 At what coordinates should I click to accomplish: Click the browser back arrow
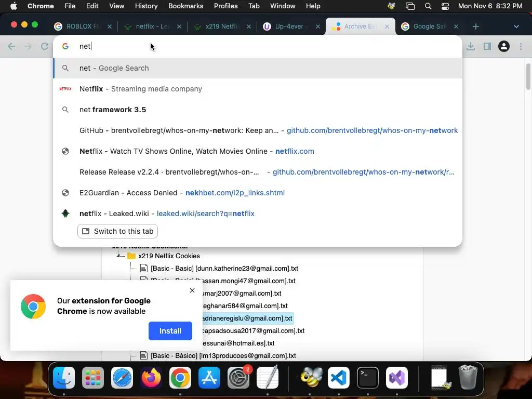coord(11,46)
